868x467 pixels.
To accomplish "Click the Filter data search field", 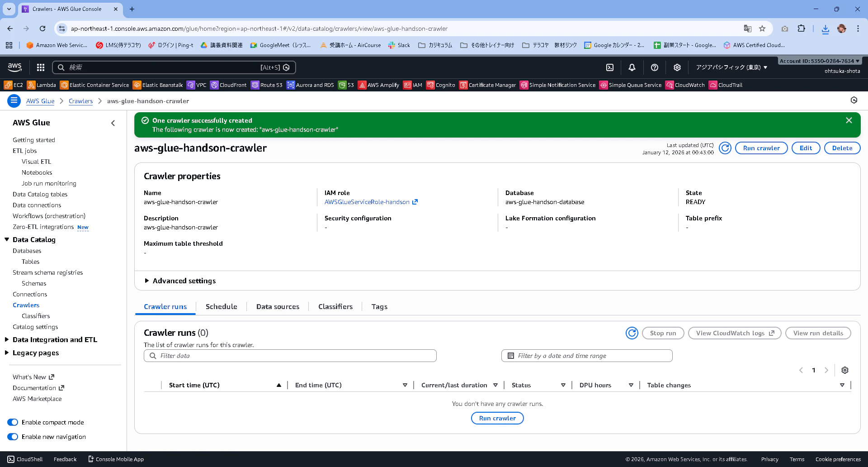I will [x=290, y=356].
